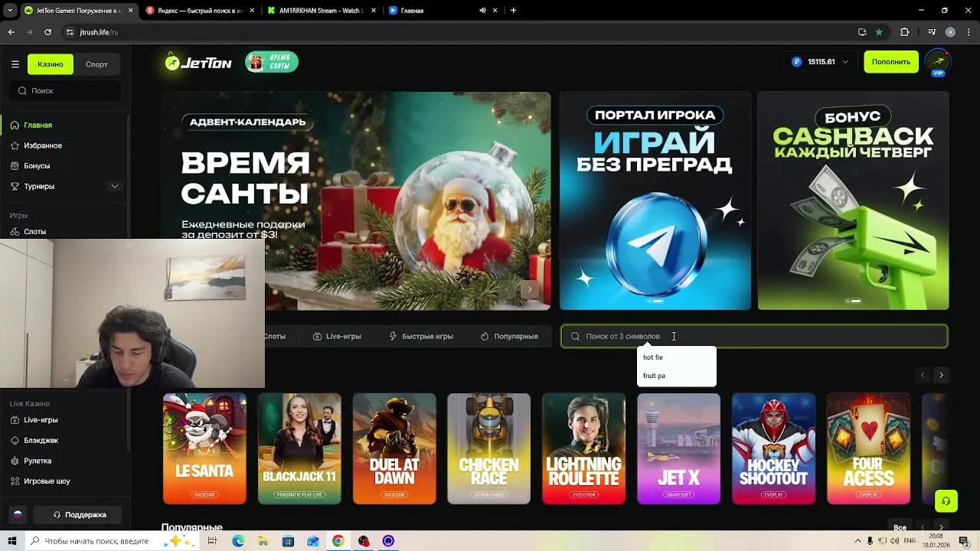Focus the game search field Поиск от 3 символов
Image resolution: width=980 pixels, height=551 pixels.
pos(754,336)
